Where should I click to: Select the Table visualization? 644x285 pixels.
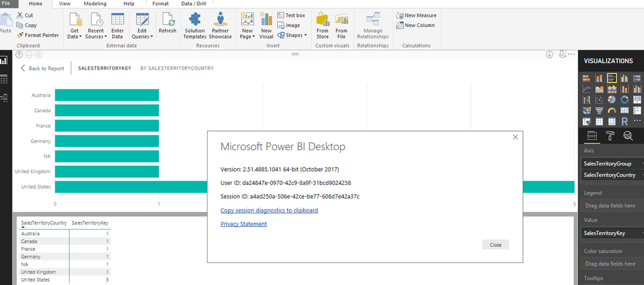point(600,122)
